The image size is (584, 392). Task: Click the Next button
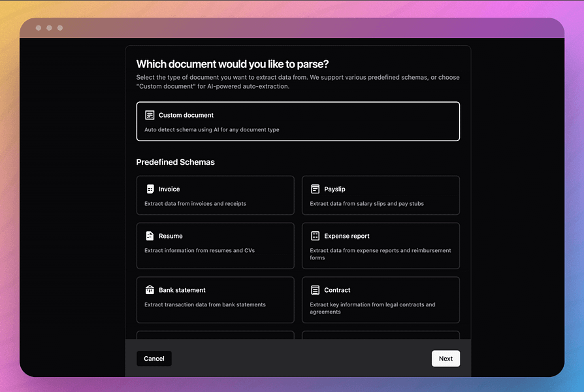(446, 359)
